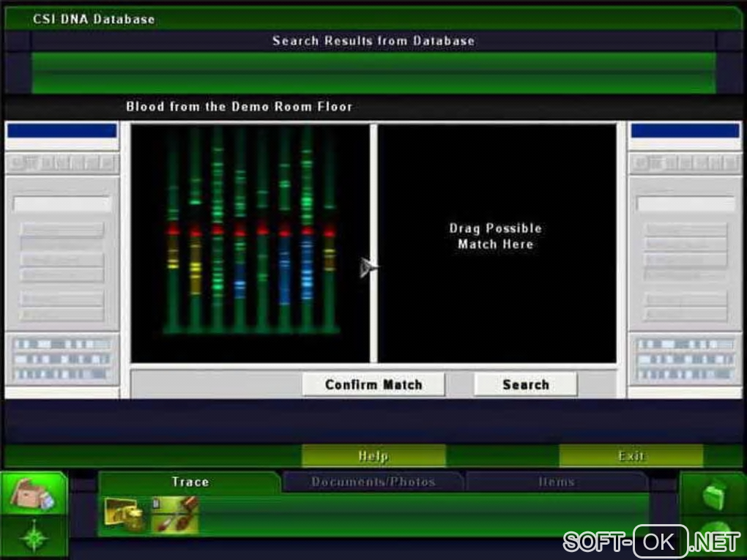Open the evidence box icon
This screenshot has width=747, height=560.
click(x=34, y=493)
